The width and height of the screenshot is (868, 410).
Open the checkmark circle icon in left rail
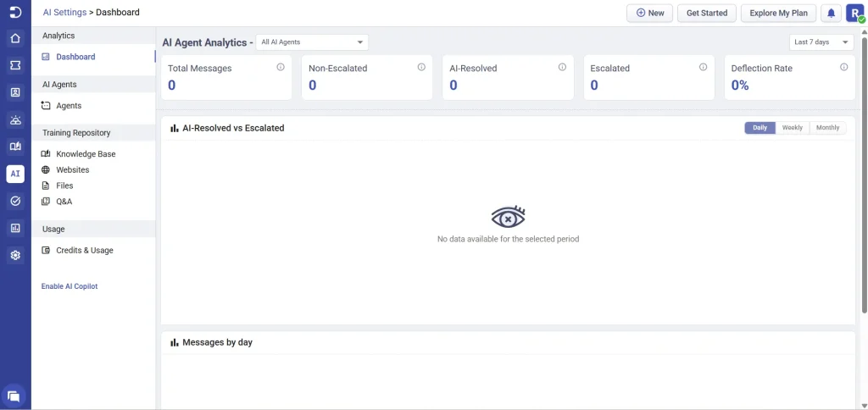(15, 201)
